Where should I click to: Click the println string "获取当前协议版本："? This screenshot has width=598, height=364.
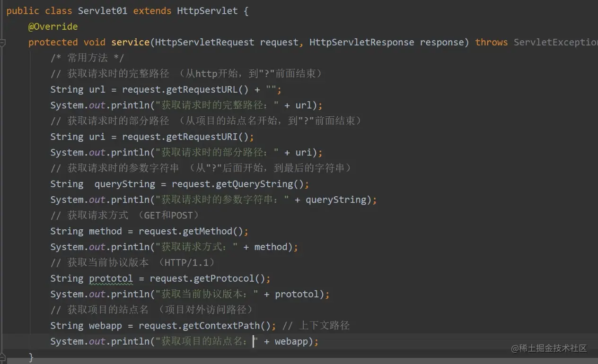207,295
